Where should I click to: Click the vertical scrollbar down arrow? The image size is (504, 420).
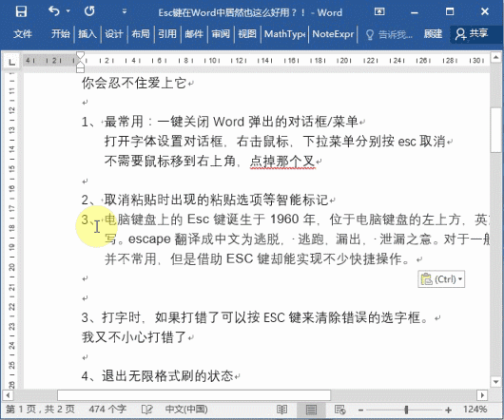coord(495,382)
